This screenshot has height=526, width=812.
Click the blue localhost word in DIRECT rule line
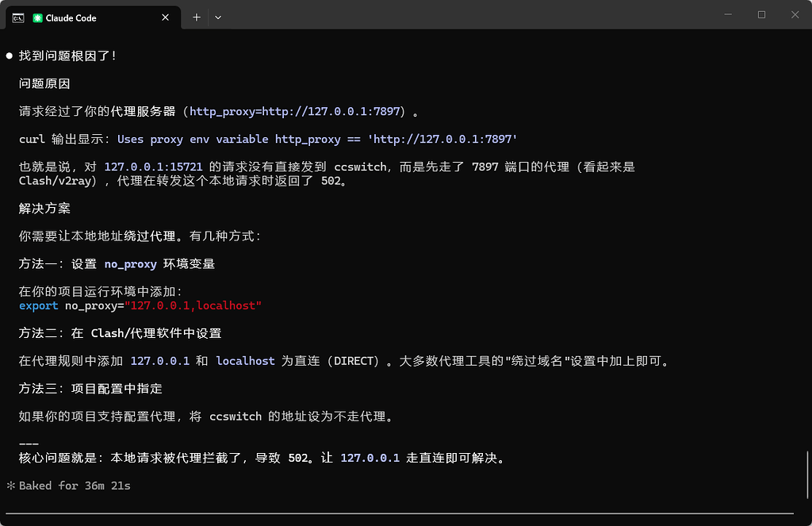click(x=245, y=361)
